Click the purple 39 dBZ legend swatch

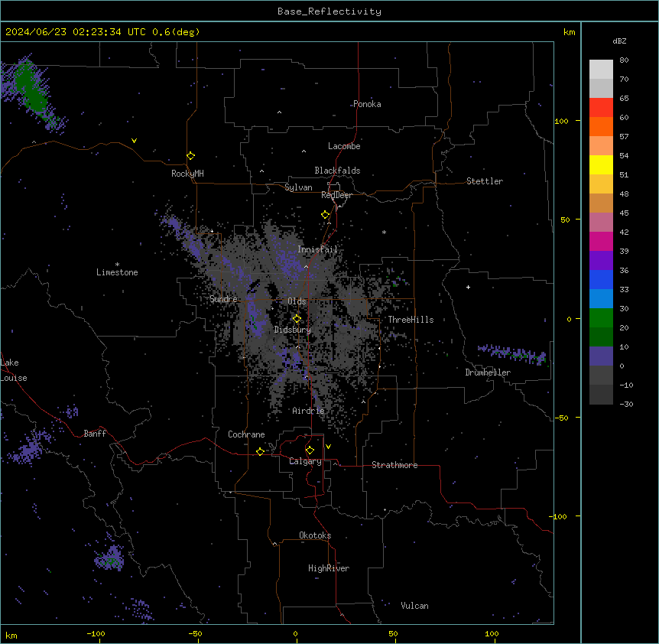point(601,261)
